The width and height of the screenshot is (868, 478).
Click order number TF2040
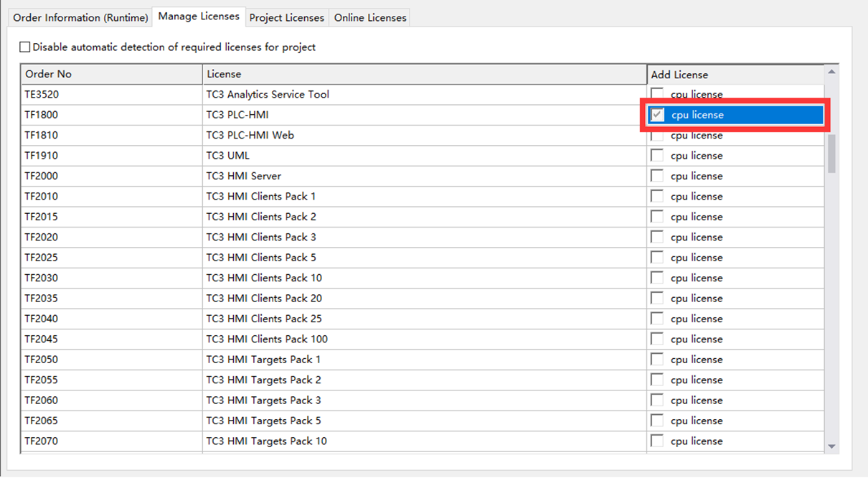pyautogui.click(x=41, y=319)
